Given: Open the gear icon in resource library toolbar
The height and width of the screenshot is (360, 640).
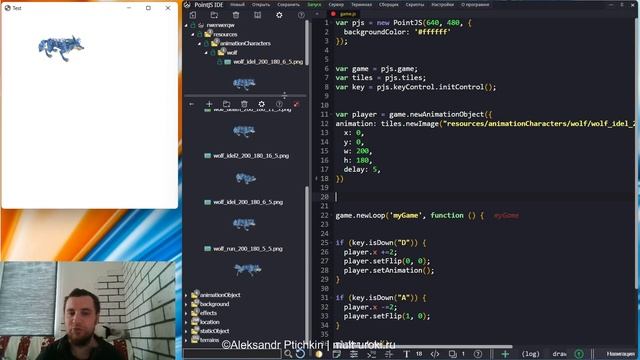Looking at the screenshot, I should (262, 104).
